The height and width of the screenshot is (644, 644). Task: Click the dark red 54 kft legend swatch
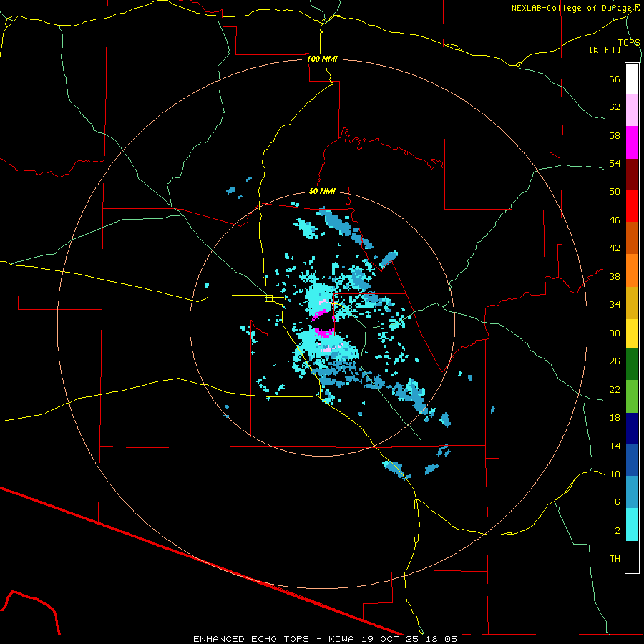pyautogui.click(x=632, y=174)
